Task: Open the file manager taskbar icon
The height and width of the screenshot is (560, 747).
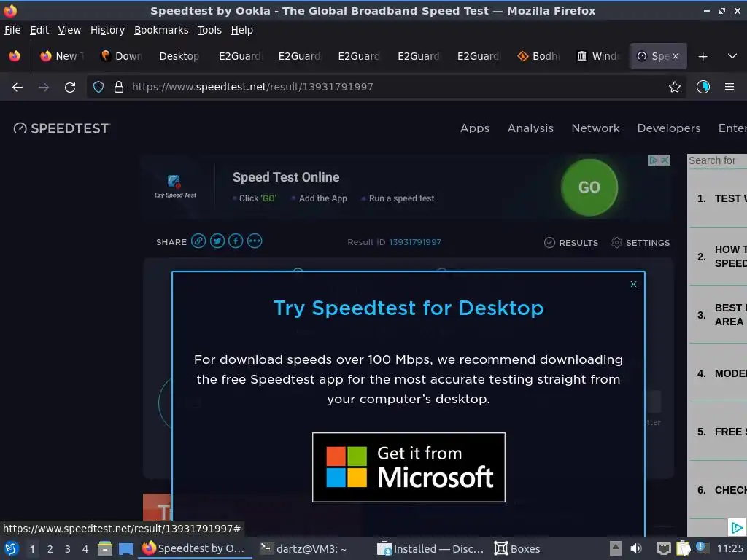Action: 105,548
